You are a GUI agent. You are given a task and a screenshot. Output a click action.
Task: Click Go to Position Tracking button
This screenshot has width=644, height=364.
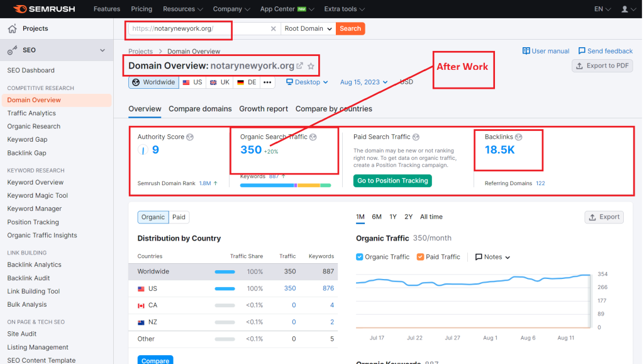[x=392, y=181]
